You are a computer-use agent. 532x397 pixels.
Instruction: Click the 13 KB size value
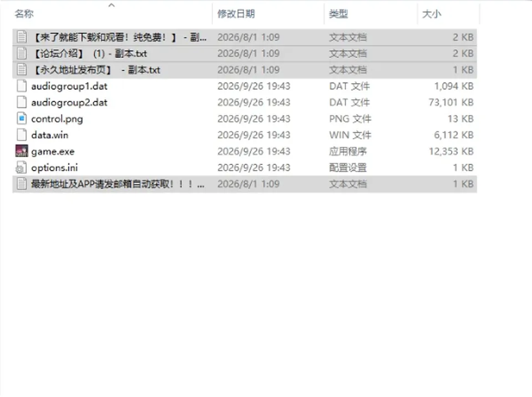coord(461,118)
